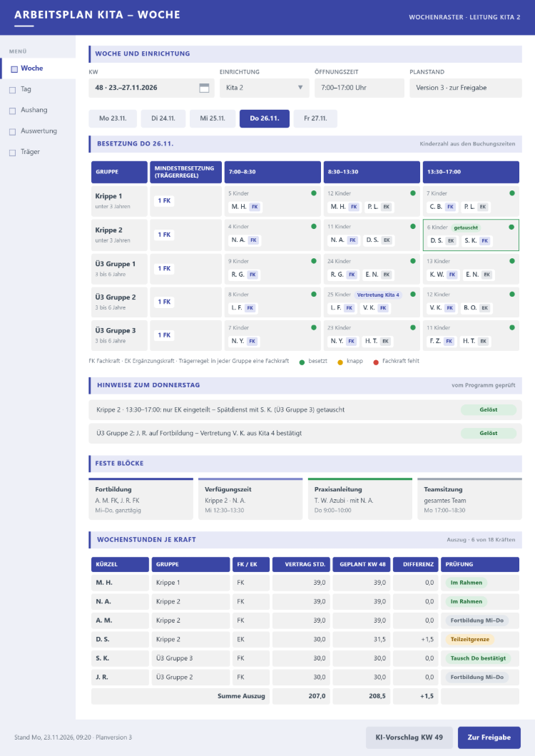Viewport: 535px width, 756px height.
Task: Open the Aushang menu item
Action: coord(38,110)
